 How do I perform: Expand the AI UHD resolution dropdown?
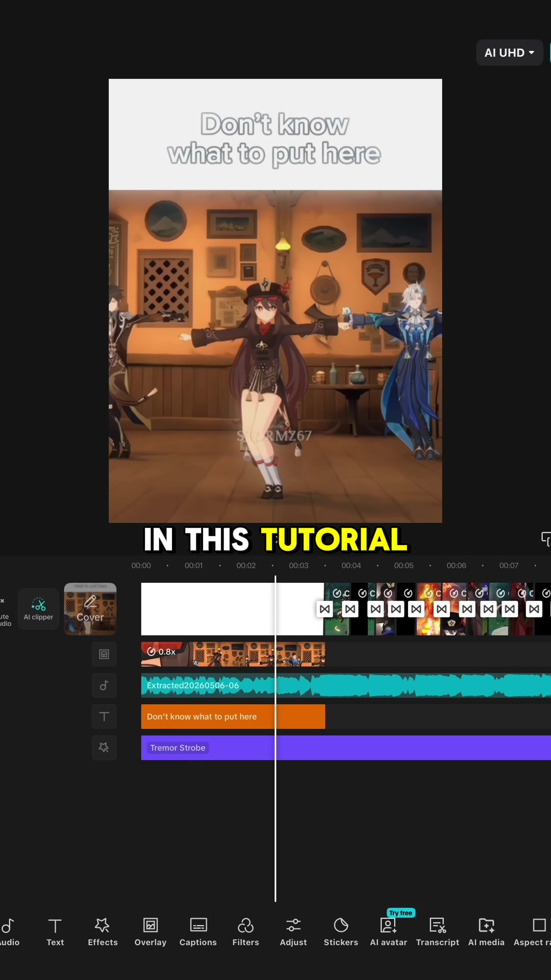(x=509, y=53)
